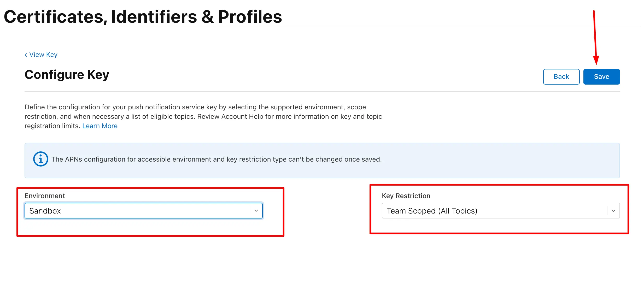
Task: Return to the View Key page
Action: (x=43, y=55)
